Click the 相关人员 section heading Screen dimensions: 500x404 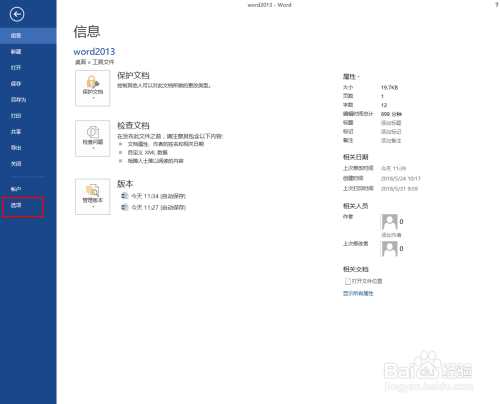pos(355,206)
